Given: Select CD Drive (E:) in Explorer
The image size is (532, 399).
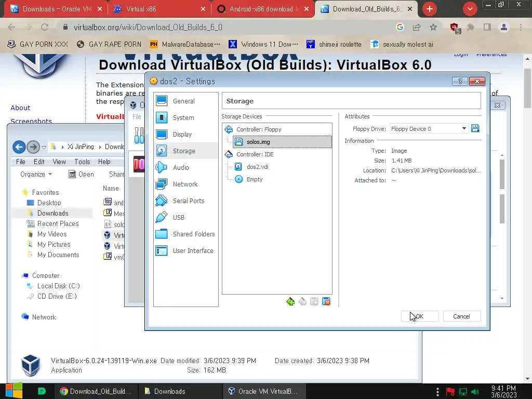Looking at the screenshot, I should coord(52,296).
